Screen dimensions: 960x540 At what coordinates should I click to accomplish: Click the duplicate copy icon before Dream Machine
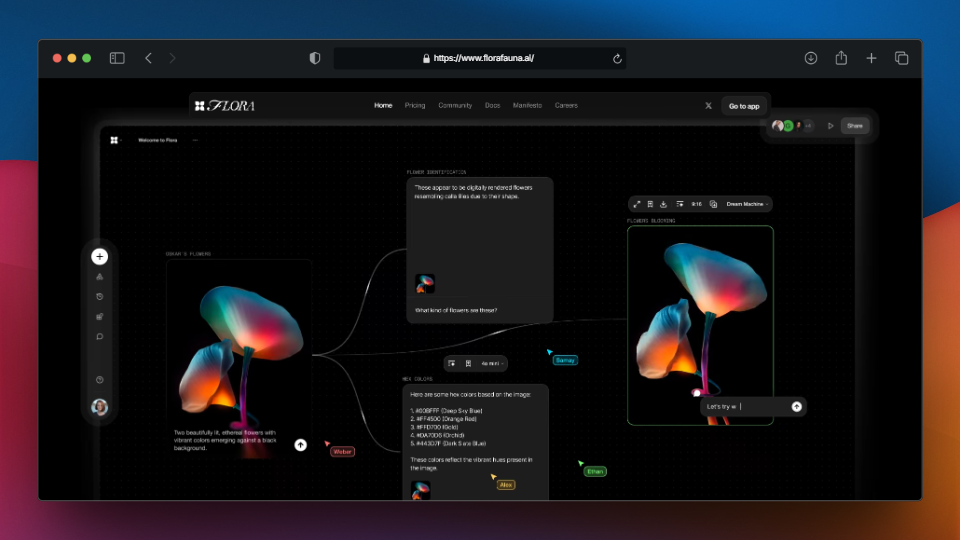click(713, 204)
